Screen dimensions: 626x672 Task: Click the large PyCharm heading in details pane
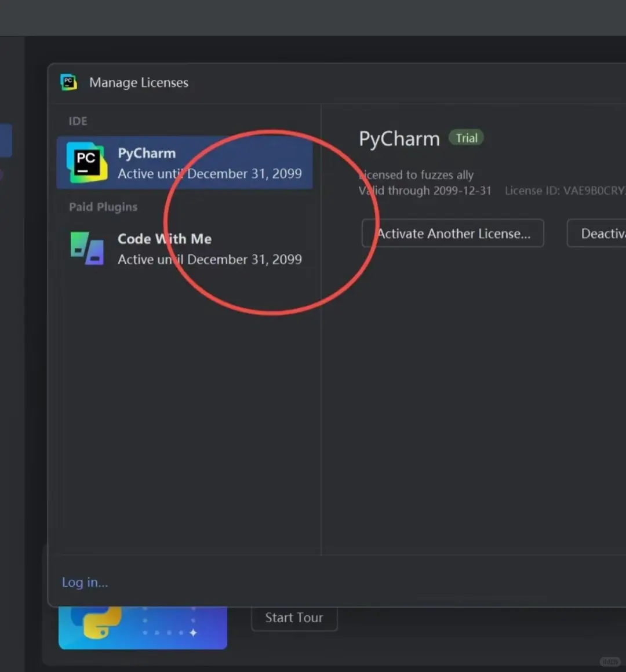pyautogui.click(x=399, y=139)
